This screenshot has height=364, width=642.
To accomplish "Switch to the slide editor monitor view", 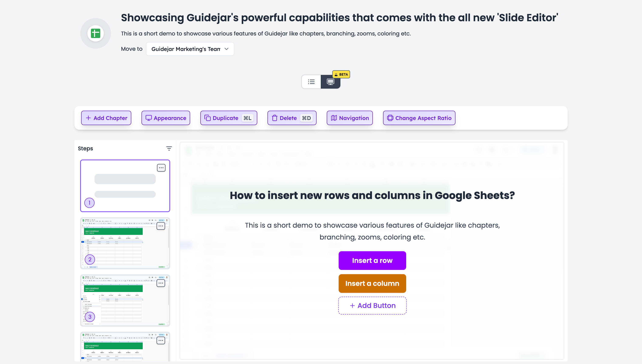I will 330,82.
